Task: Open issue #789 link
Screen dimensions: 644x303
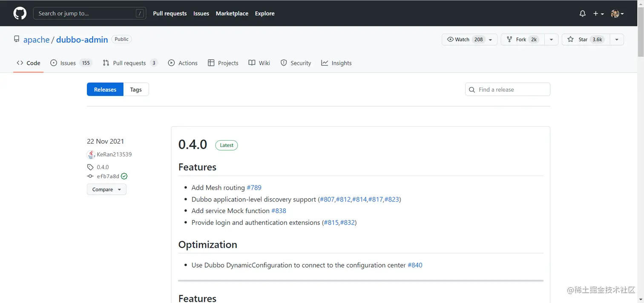Action: click(254, 188)
